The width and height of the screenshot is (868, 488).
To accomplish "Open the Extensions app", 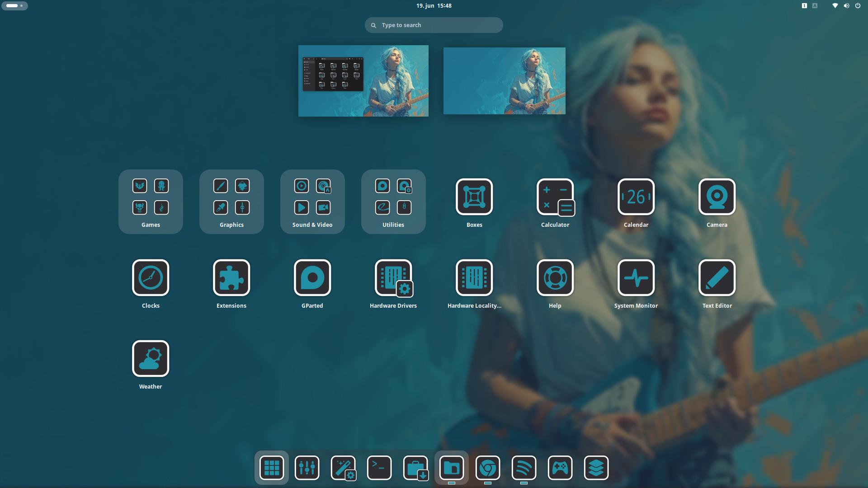I will pyautogui.click(x=231, y=278).
